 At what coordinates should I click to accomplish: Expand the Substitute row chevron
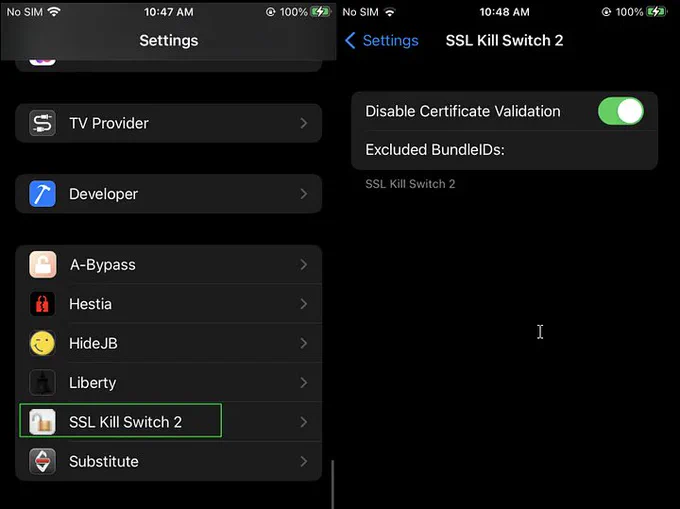click(x=304, y=461)
